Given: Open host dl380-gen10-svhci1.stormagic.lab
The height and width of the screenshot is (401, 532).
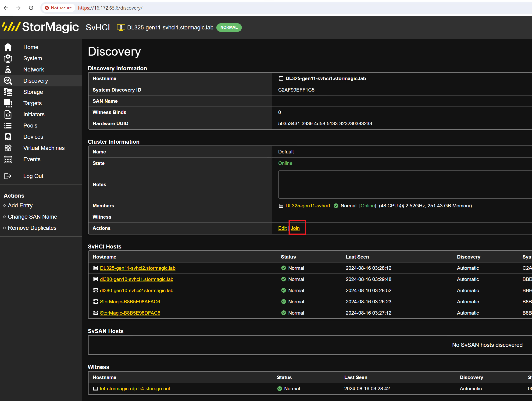Looking at the screenshot, I should pyautogui.click(x=137, y=279).
